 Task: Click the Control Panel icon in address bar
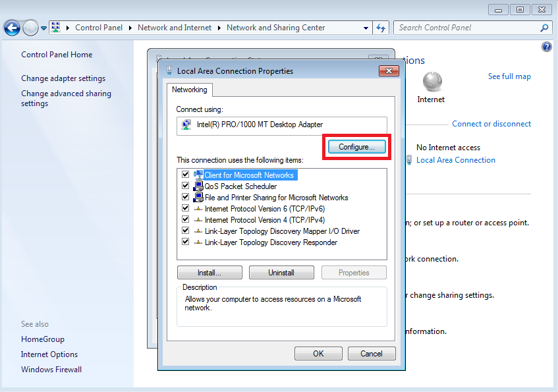pos(56,28)
